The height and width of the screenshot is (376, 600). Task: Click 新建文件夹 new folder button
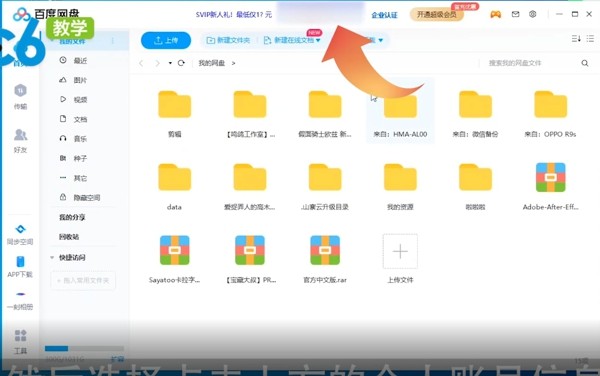pos(228,40)
